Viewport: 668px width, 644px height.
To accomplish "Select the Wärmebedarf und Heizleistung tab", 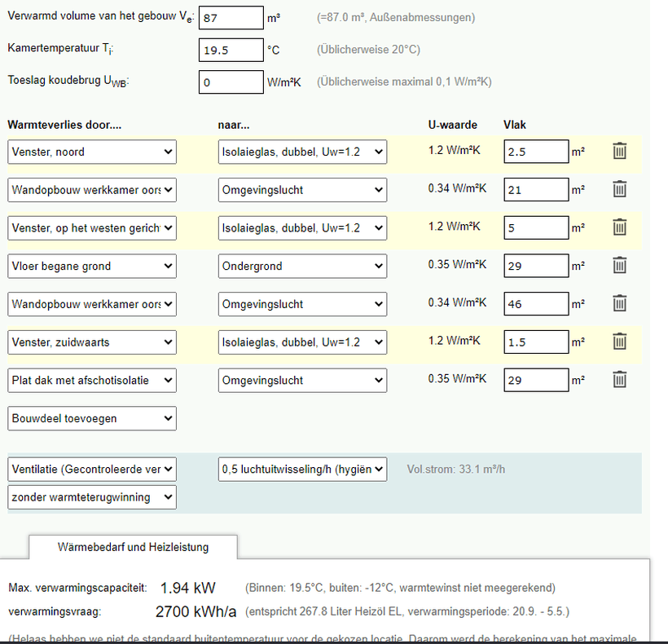I will click(x=133, y=547).
